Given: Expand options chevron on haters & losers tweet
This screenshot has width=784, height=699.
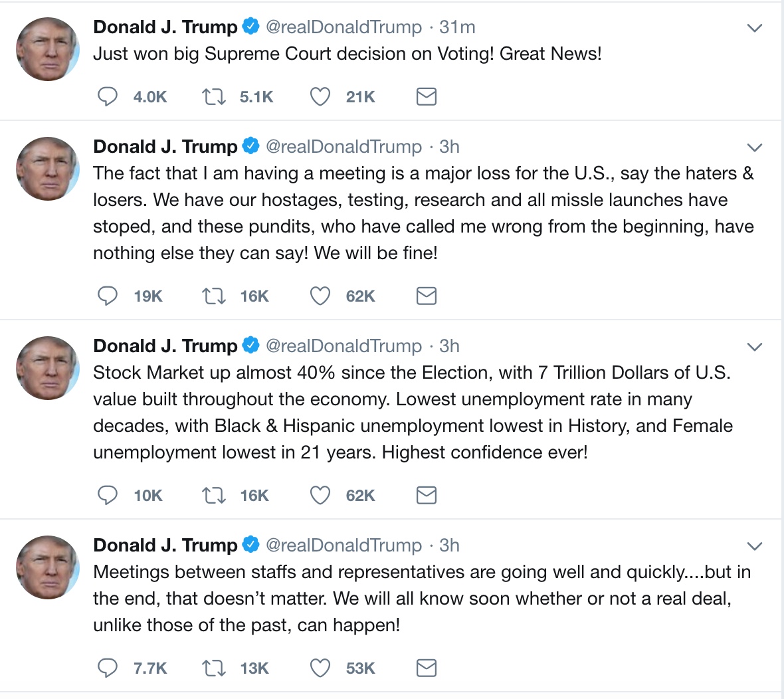Looking at the screenshot, I should (x=754, y=148).
